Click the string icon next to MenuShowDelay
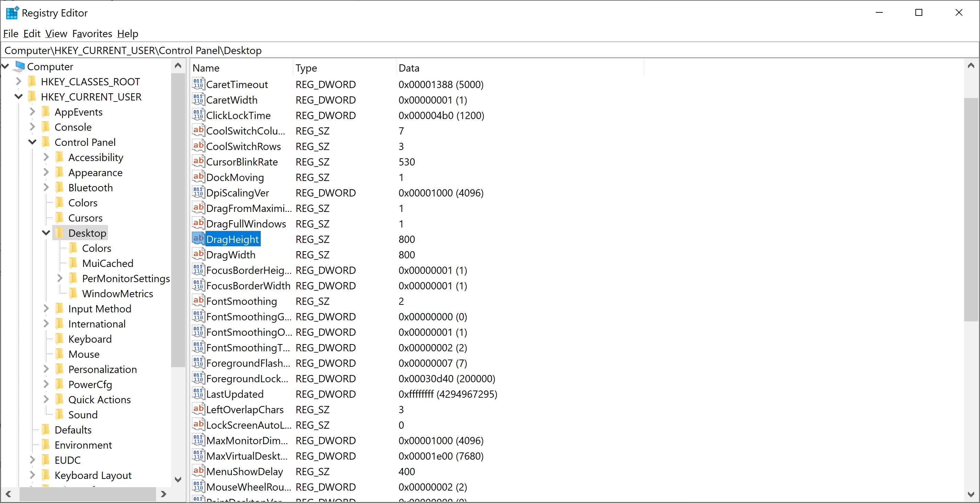This screenshot has width=980, height=503. [198, 471]
